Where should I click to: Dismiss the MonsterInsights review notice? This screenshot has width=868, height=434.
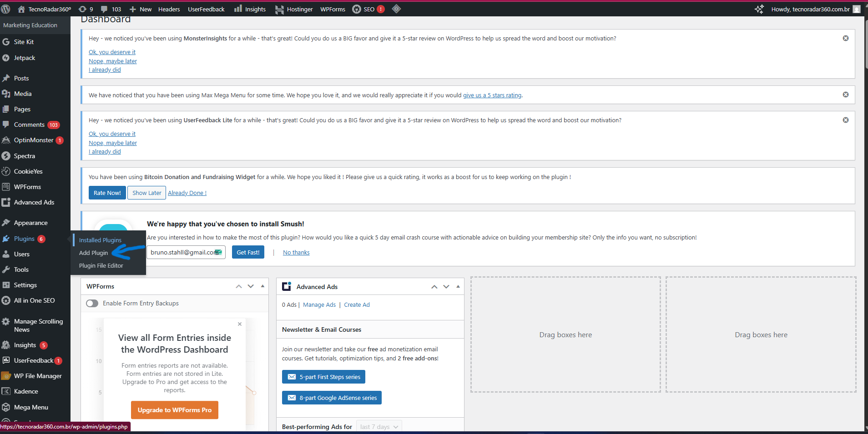coord(845,38)
